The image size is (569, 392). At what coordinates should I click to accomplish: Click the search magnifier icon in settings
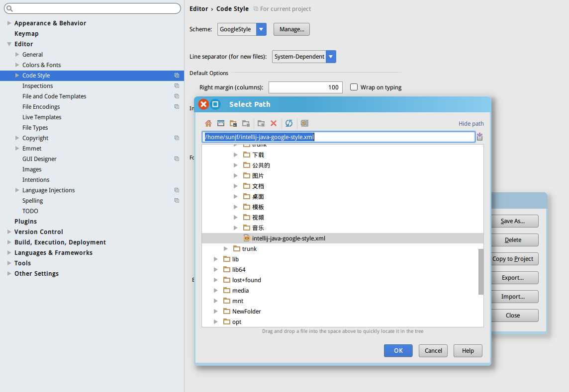(10, 8)
